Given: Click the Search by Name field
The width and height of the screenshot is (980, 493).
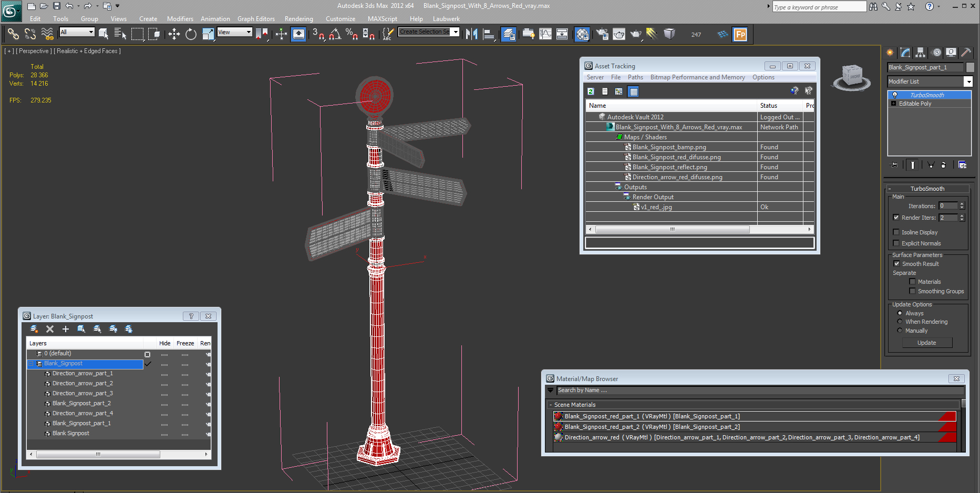Looking at the screenshot, I should pos(760,390).
